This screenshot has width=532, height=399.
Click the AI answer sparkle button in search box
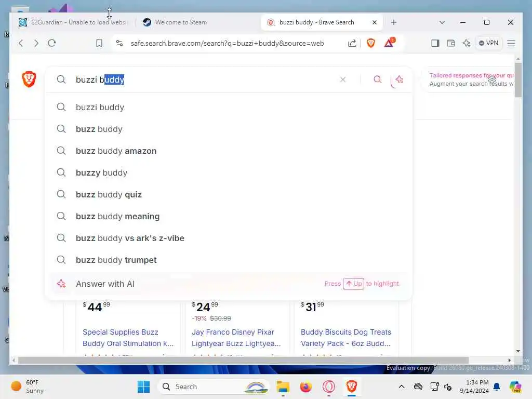click(400, 79)
